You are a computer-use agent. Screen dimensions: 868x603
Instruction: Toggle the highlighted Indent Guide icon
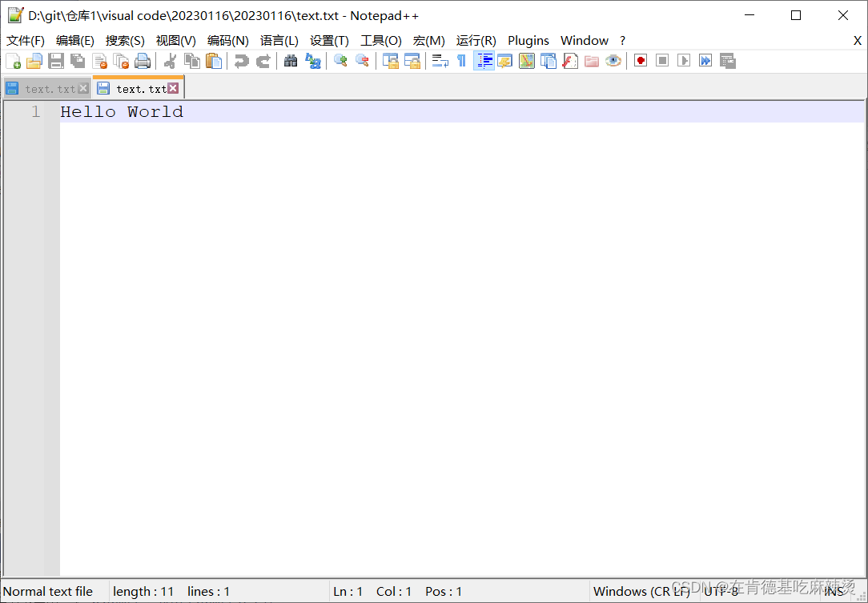tap(484, 60)
